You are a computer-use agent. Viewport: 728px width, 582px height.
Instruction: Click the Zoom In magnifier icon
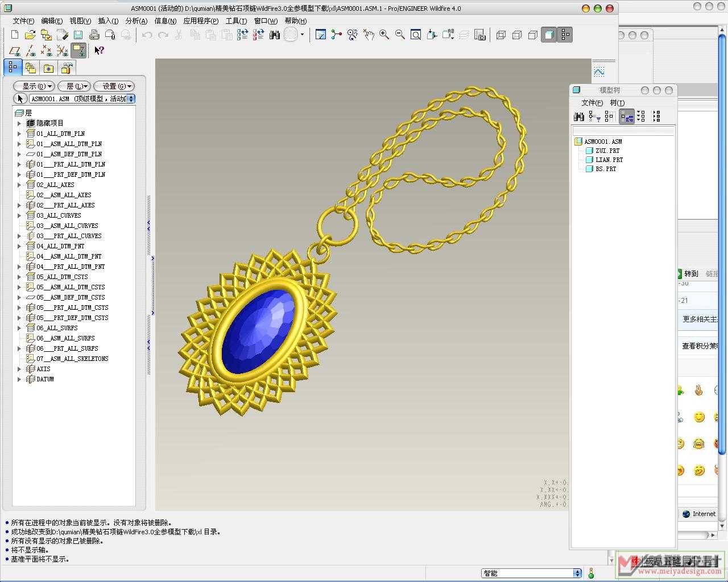(x=384, y=35)
